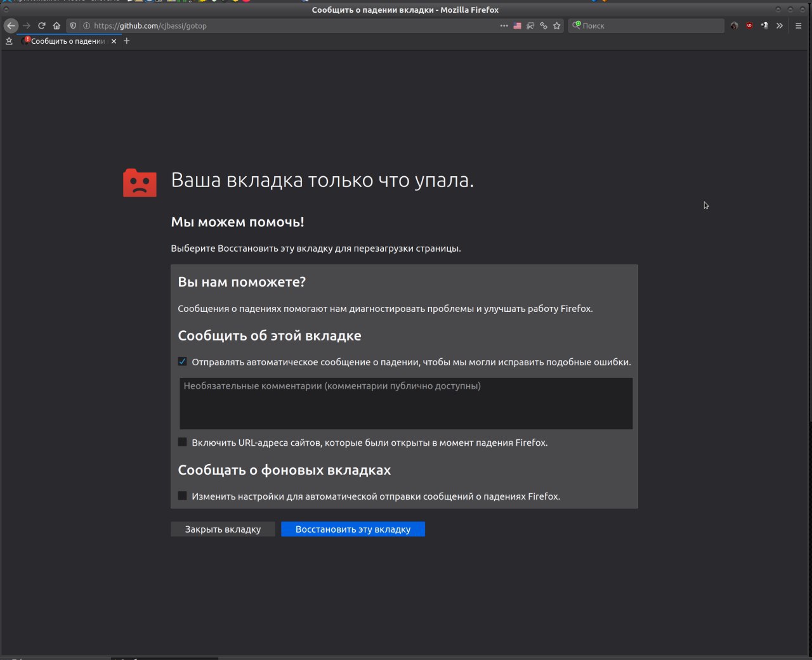Click the chain-link icon in the address bar
Screen dimensions: 812x660
point(544,25)
